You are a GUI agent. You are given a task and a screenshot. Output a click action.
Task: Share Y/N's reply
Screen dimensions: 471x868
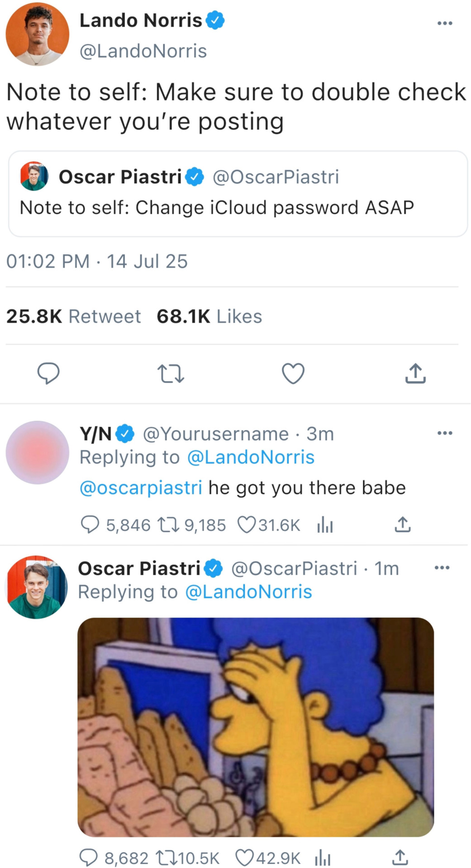click(x=402, y=524)
